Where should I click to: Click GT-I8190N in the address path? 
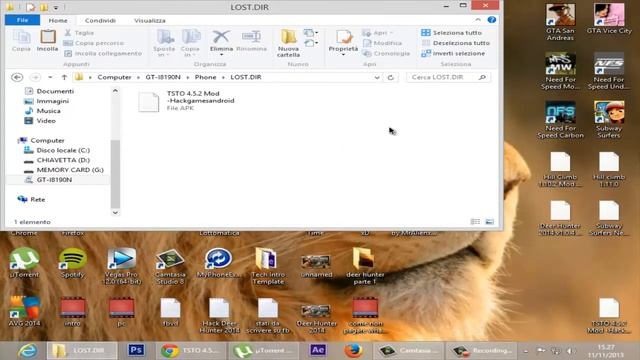pos(163,77)
